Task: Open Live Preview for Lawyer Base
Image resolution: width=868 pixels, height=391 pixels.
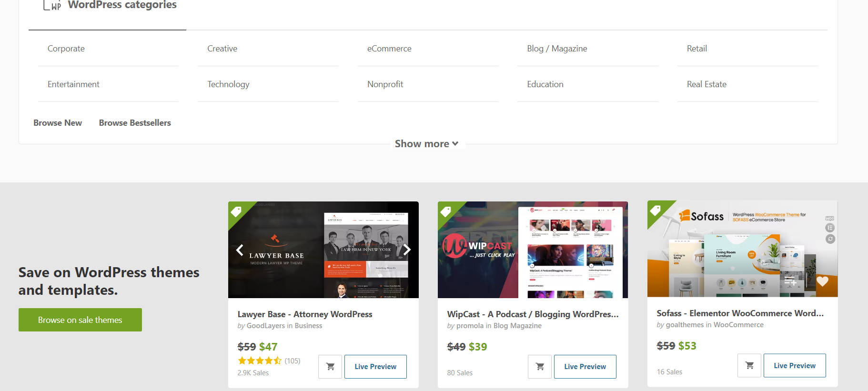Action: click(x=375, y=367)
